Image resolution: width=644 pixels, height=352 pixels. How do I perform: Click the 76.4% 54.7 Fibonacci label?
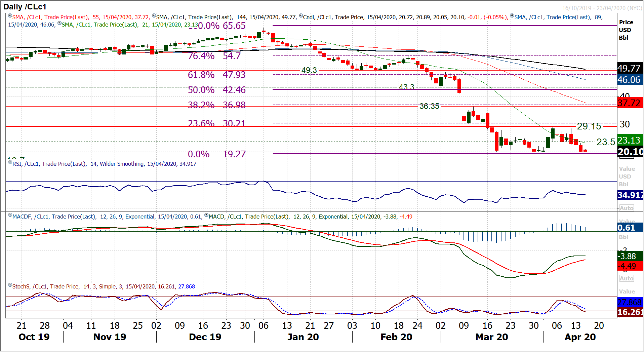pos(214,56)
